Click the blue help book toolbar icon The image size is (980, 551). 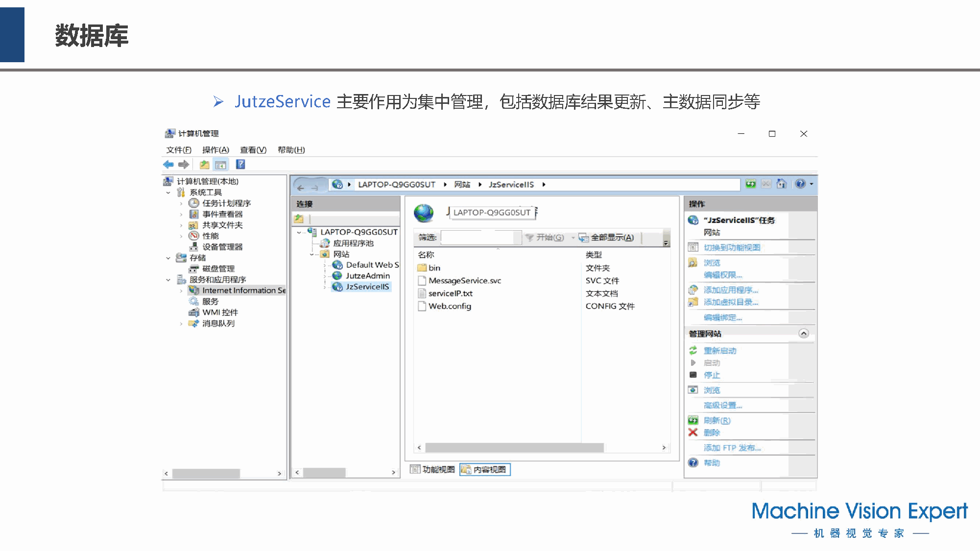pyautogui.click(x=240, y=165)
